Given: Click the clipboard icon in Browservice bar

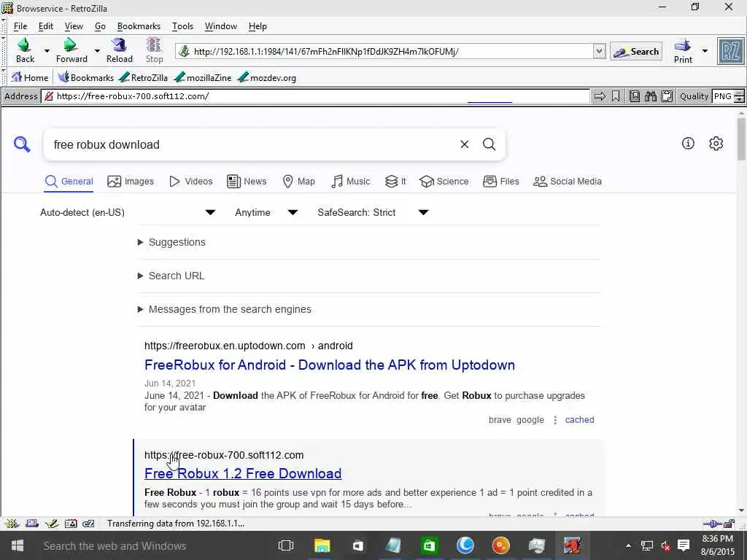Looking at the screenshot, I should [x=667, y=97].
